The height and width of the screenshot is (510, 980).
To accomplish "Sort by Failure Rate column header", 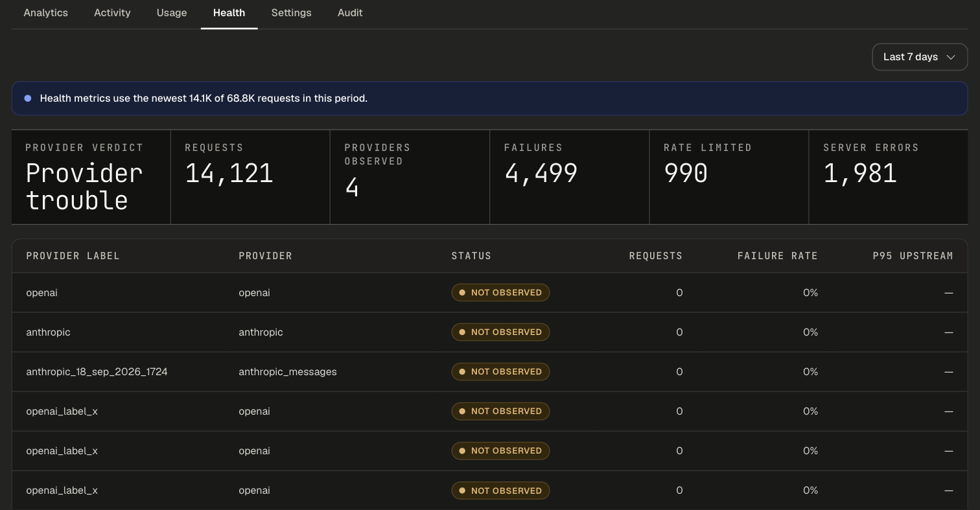I will [777, 256].
